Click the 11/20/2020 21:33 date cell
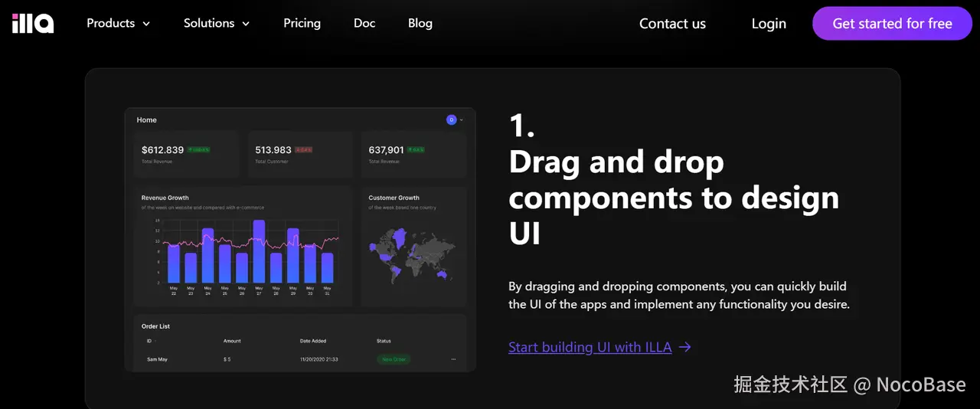 point(319,359)
